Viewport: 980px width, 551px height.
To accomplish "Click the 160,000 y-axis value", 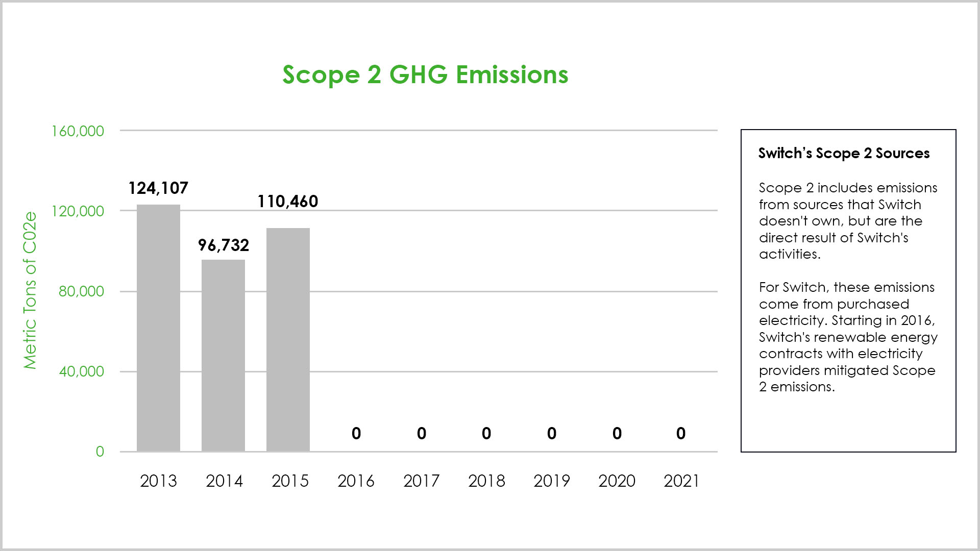I will tap(78, 131).
